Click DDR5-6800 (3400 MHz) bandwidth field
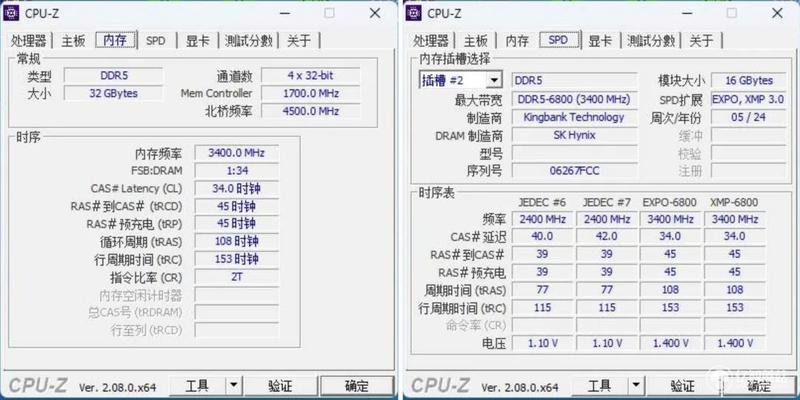This screenshot has width=800, height=400. (x=574, y=99)
